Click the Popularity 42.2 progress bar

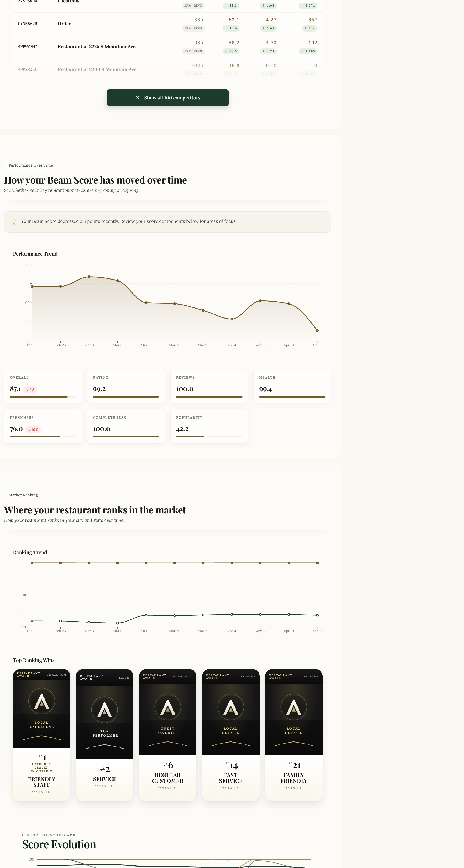[209, 437]
